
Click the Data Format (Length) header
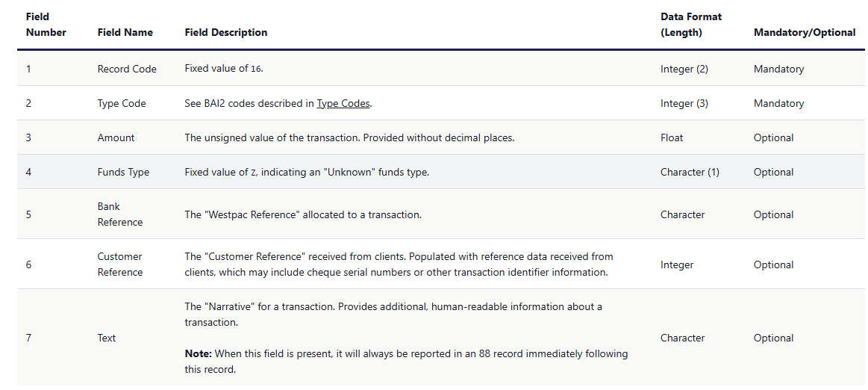point(690,25)
